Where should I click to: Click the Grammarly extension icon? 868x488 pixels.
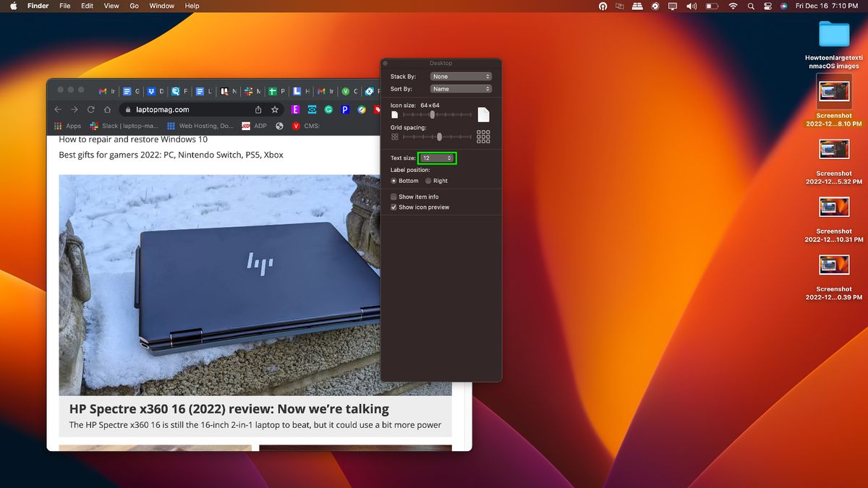pyautogui.click(x=328, y=110)
